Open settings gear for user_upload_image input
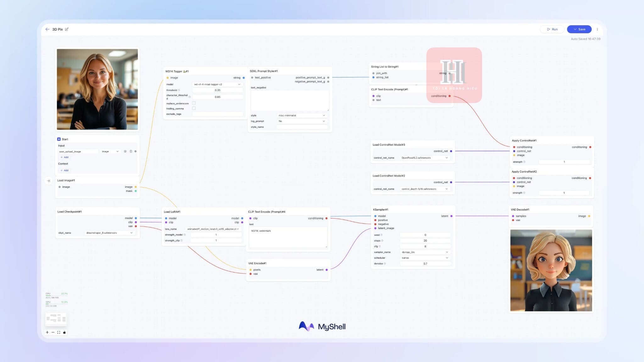 [125, 151]
